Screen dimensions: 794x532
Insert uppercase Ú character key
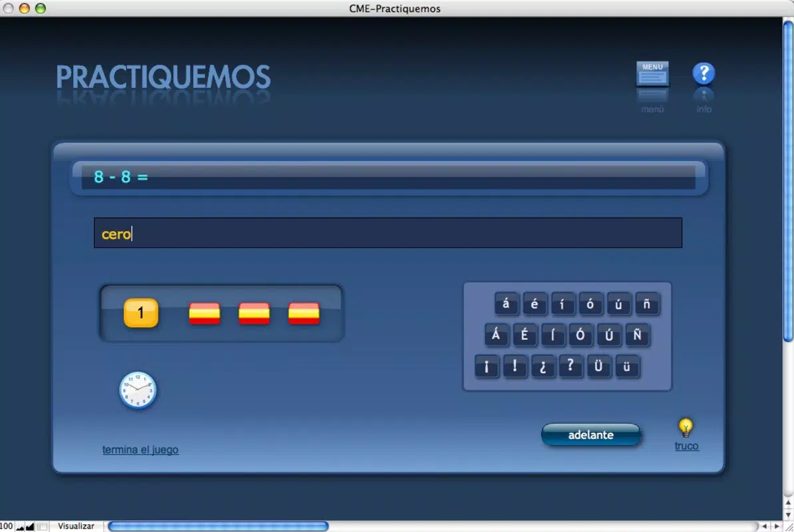[609, 334]
